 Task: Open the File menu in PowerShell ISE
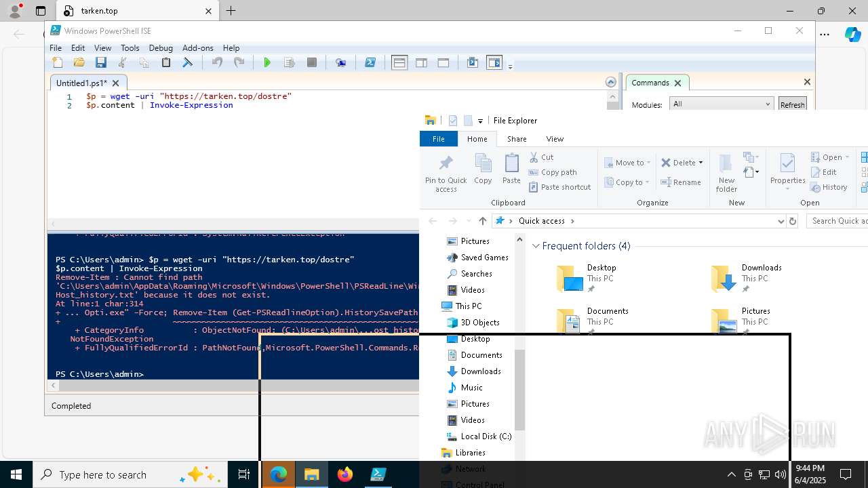[x=56, y=48]
